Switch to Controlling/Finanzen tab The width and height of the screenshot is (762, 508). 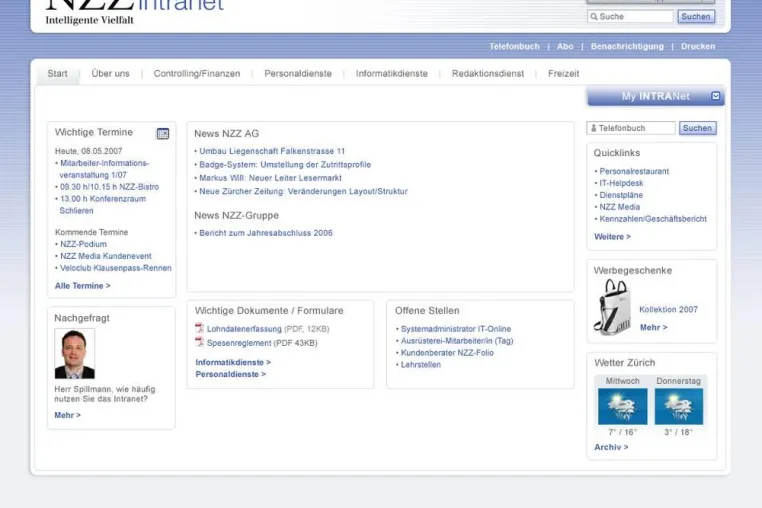pos(197,73)
